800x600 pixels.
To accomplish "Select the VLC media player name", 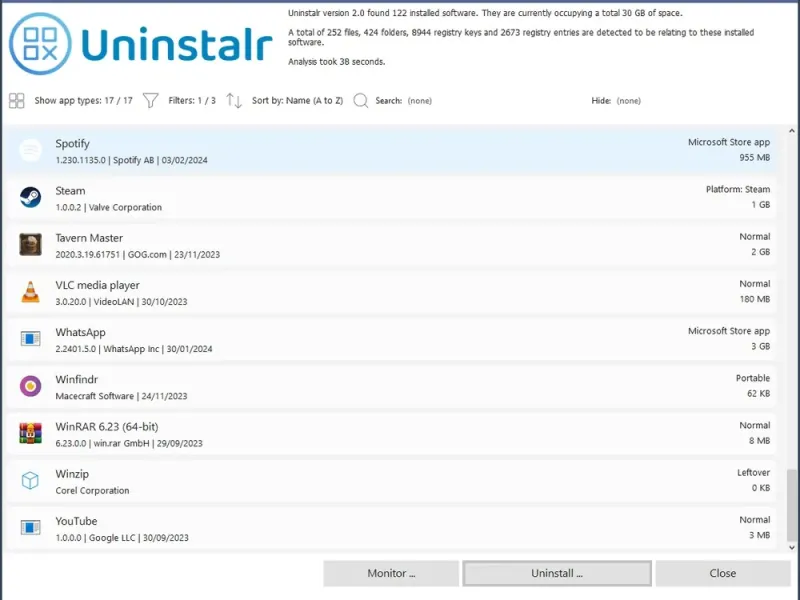I will [x=97, y=285].
